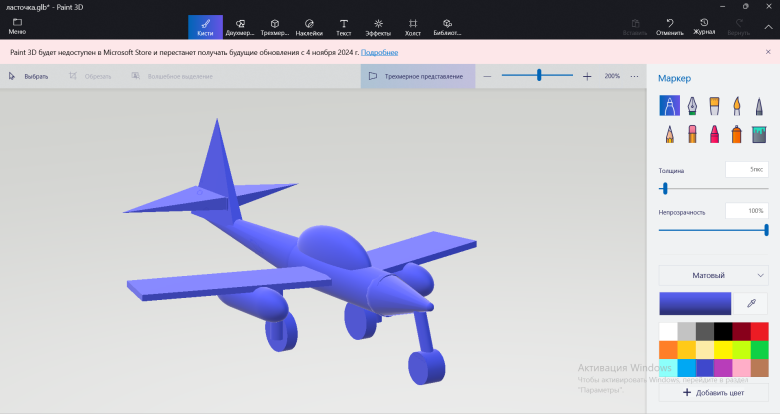Activate the Select (Выбрать) tool
Image resolution: width=780 pixels, height=414 pixels.
[x=29, y=76]
